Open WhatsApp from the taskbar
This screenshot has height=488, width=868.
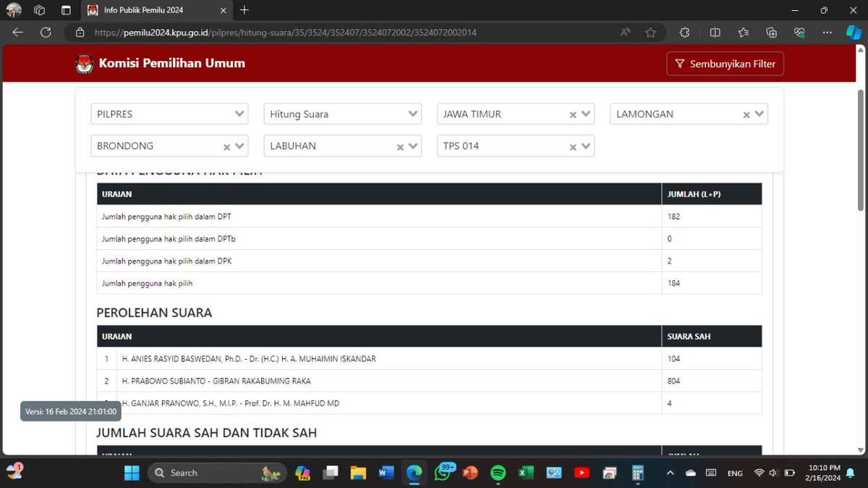(442, 473)
